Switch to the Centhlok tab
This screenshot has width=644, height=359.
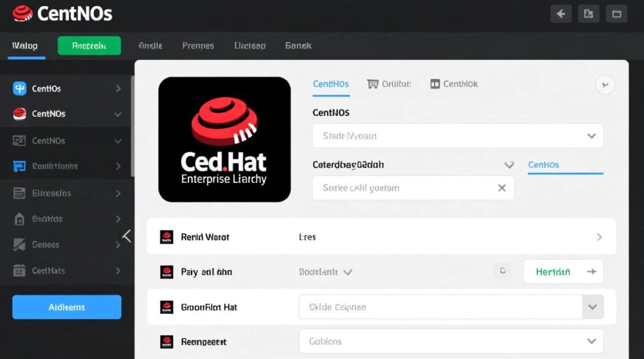(454, 84)
